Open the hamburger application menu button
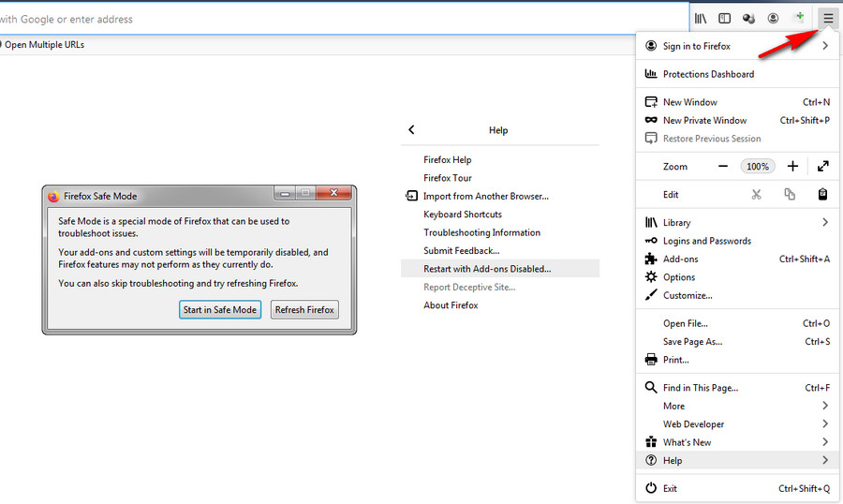This screenshot has width=843, height=504. pos(828,19)
